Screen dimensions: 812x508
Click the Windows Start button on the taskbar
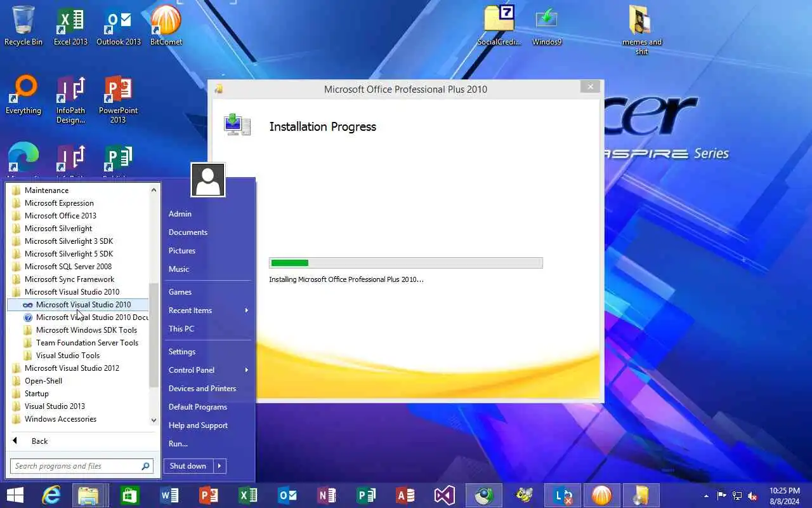pyautogui.click(x=15, y=495)
